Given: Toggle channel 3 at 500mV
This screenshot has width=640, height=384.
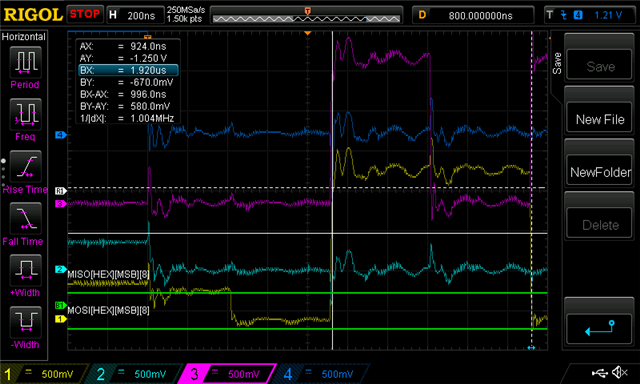Looking at the screenshot, I should (227, 374).
